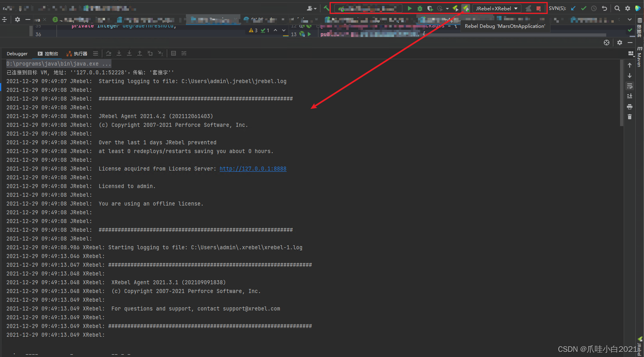
Task: Open the run configuration selector
Action: point(368,8)
